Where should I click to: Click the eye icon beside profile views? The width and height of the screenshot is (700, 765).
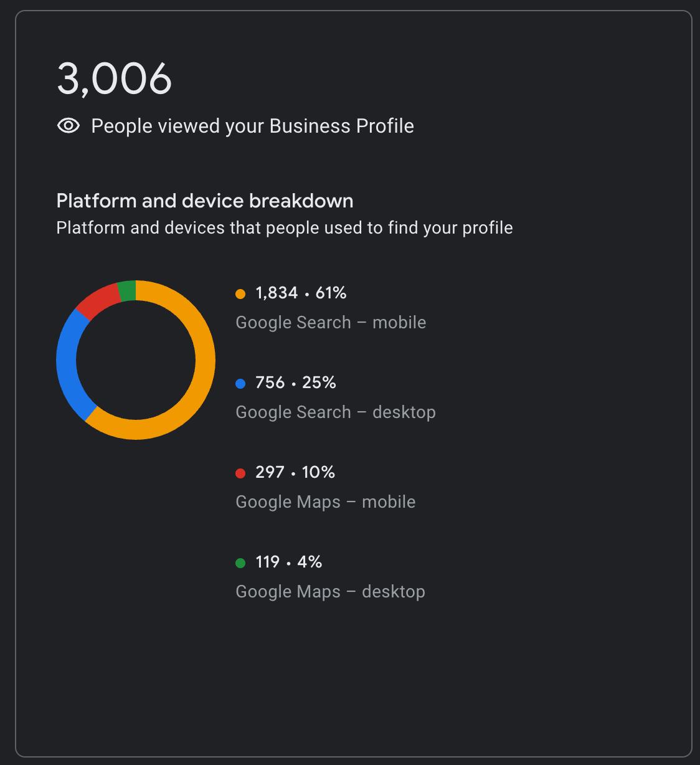pyautogui.click(x=69, y=126)
